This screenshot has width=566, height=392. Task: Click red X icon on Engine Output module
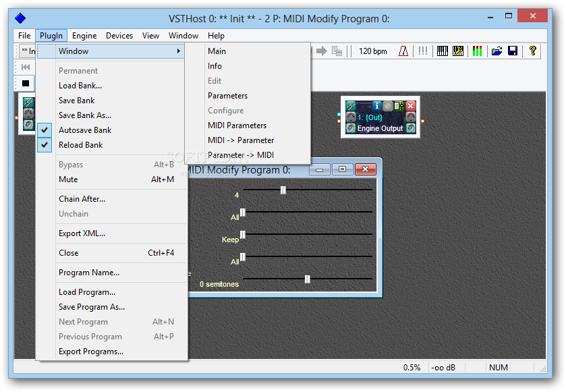coord(410,106)
